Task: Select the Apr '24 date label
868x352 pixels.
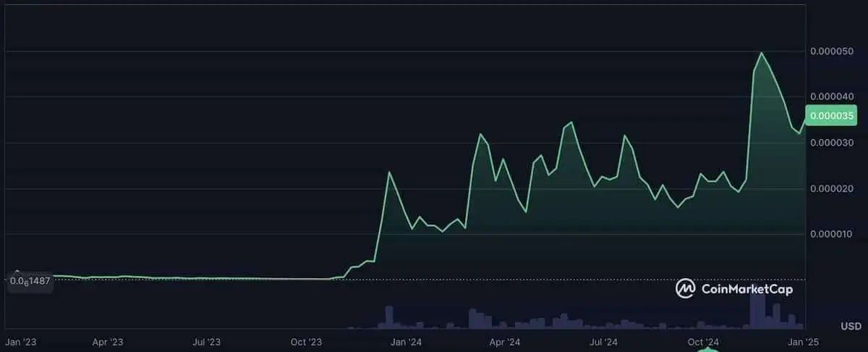Action: click(x=504, y=341)
